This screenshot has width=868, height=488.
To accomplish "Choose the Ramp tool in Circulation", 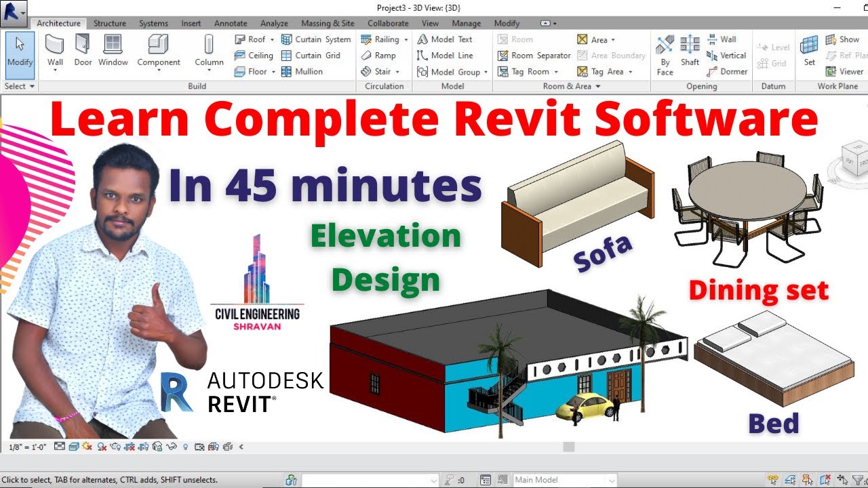I will pos(378,56).
